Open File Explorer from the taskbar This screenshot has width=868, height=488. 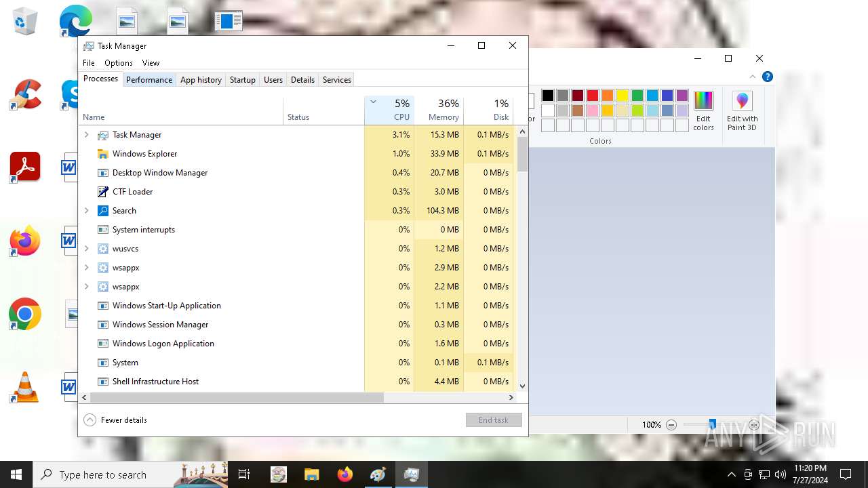pyautogui.click(x=311, y=474)
